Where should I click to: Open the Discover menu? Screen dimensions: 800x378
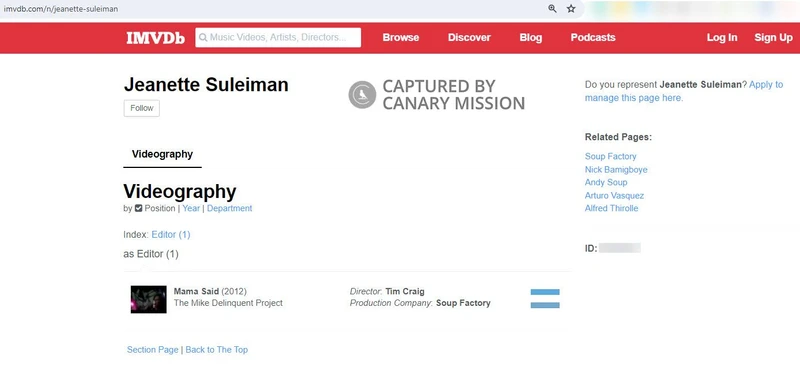click(x=469, y=37)
